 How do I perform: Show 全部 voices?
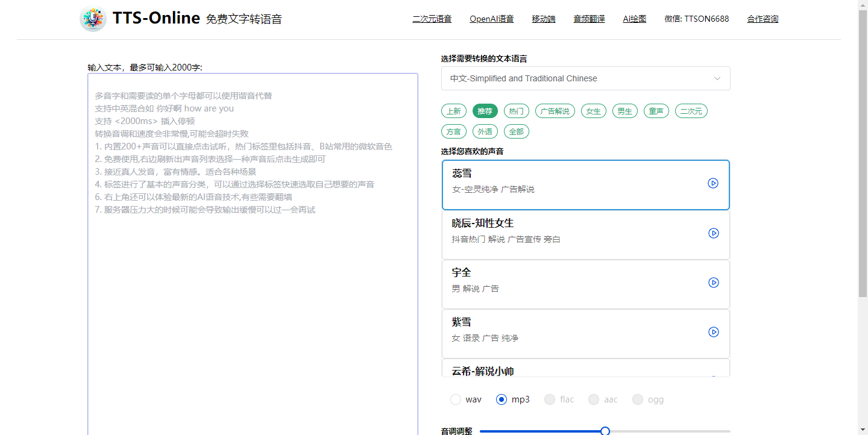point(517,131)
